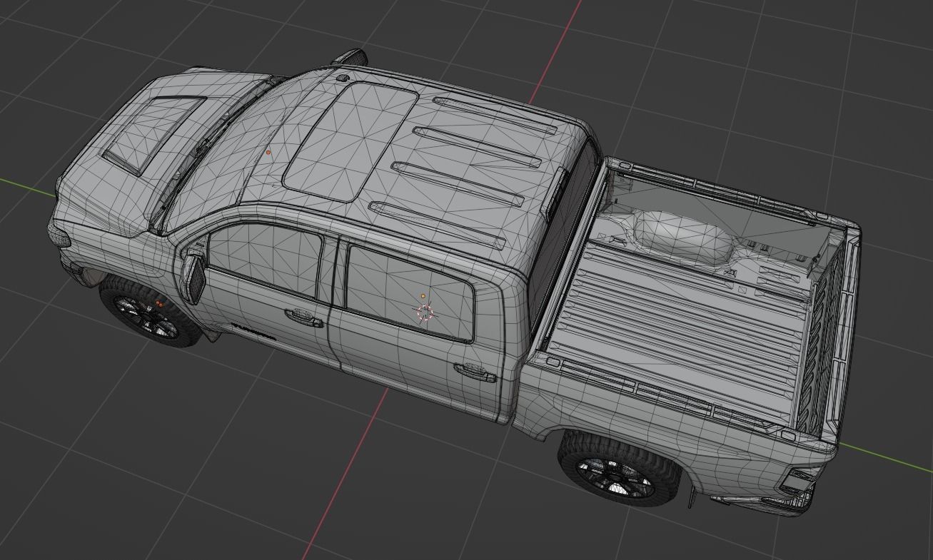Click the orange object origin dot on the roof
The image size is (933, 560).
(269, 151)
